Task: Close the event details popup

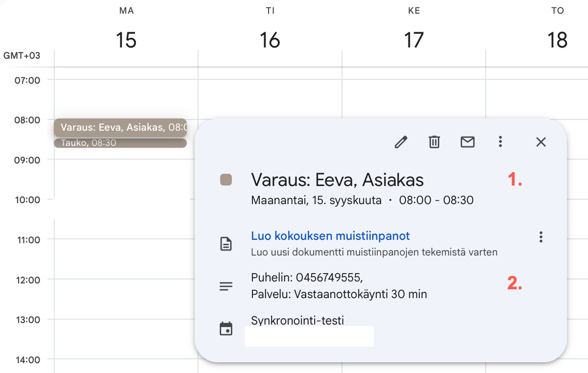Action: [x=541, y=142]
